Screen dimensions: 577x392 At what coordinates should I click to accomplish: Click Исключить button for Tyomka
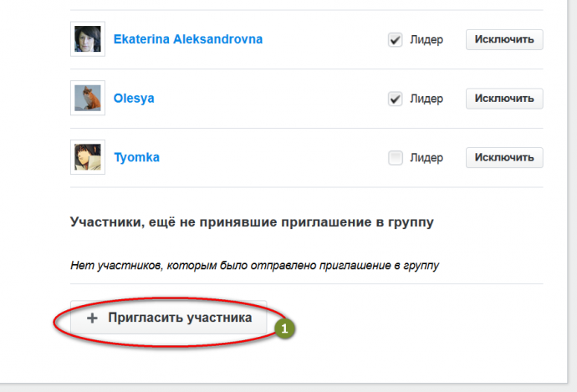click(x=504, y=157)
